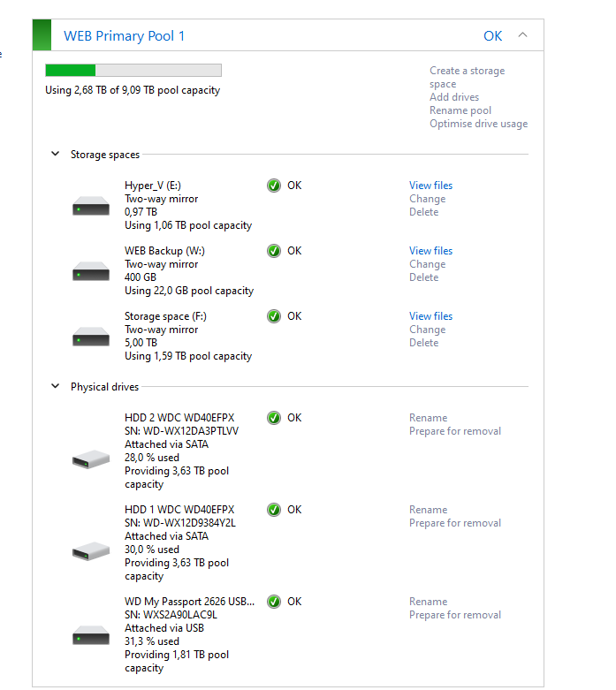Click 'HDD 1 WDC WD40EFPX' drive name
Viewport: 616px width, 690px height.
coord(179,510)
